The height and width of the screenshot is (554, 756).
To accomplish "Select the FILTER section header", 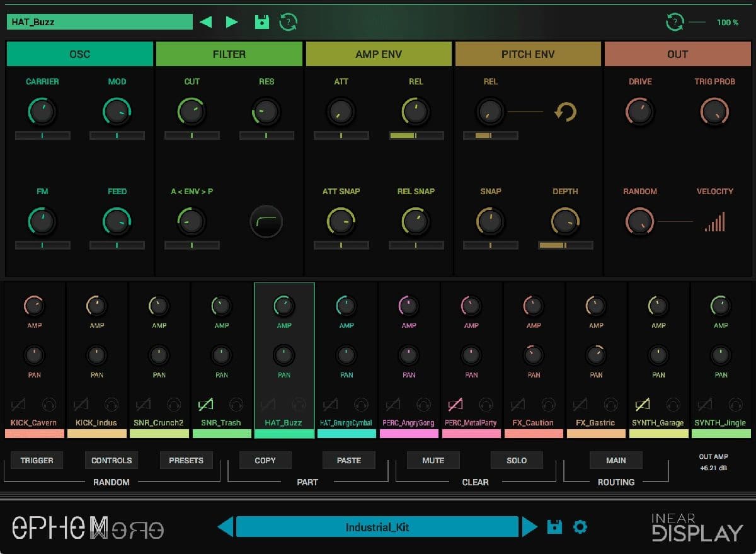I will pyautogui.click(x=229, y=54).
